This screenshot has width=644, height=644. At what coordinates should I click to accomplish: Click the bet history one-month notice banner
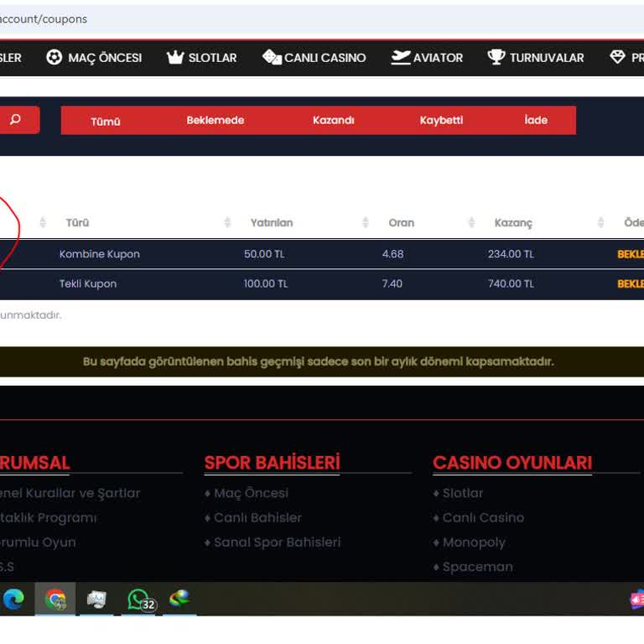tap(322, 362)
